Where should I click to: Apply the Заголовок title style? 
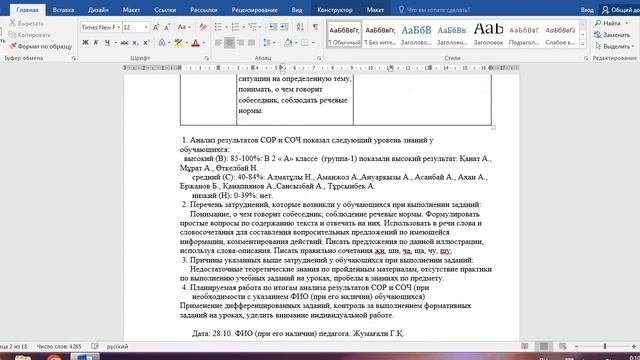488,35
